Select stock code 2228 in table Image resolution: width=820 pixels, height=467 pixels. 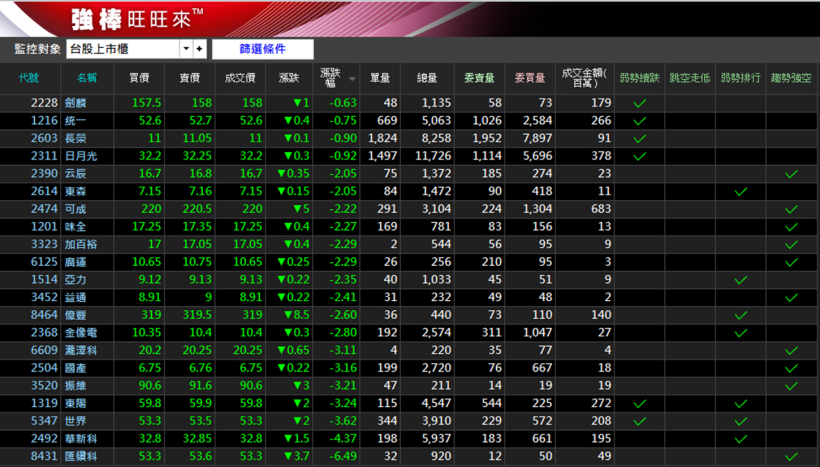44,103
